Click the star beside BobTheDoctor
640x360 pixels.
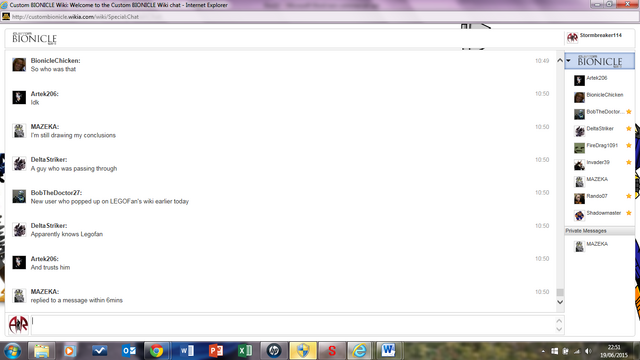629,112
